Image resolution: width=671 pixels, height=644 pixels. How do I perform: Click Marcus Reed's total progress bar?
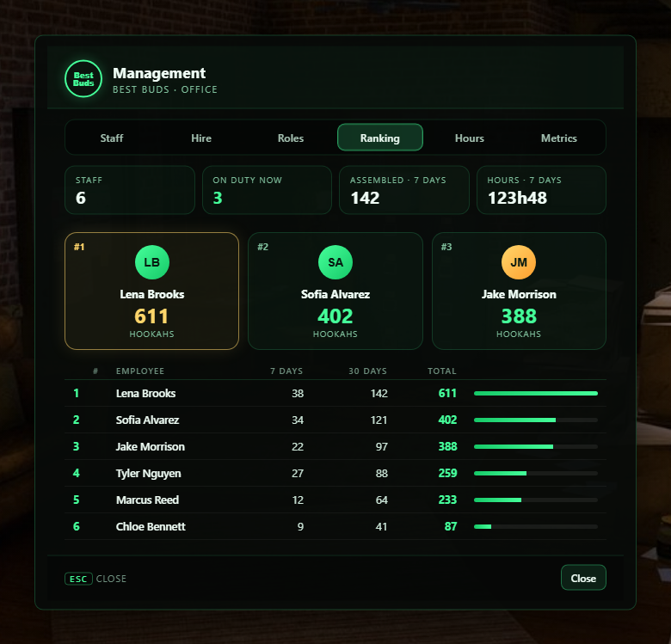click(536, 500)
